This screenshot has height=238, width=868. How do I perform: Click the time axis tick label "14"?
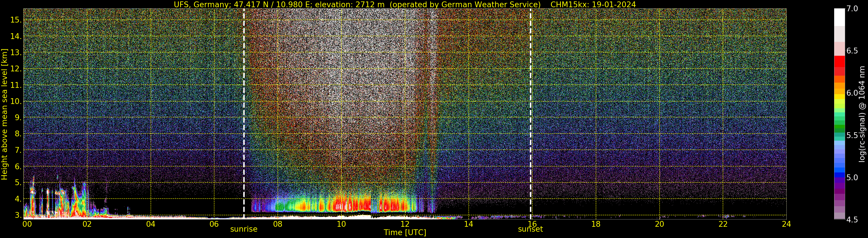(469, 224)
